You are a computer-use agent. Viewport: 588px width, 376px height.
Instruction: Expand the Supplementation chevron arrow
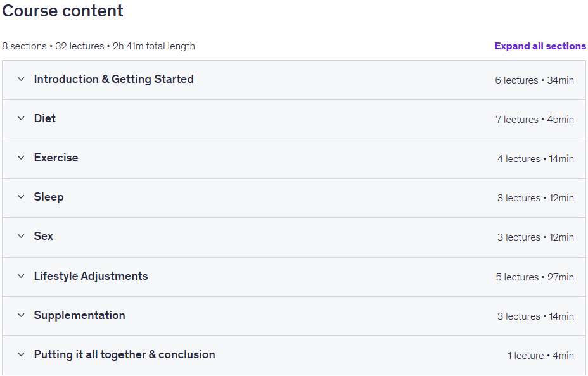[x=21, y=315]
